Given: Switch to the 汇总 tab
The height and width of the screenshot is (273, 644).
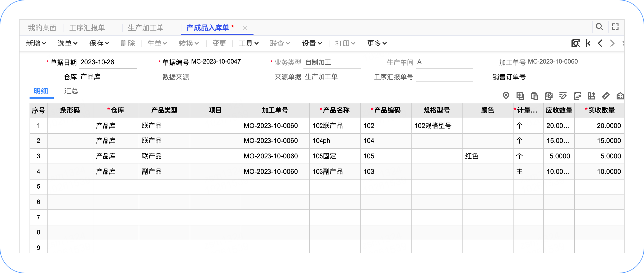Looking at the screenshot, I should click(71, 91).
